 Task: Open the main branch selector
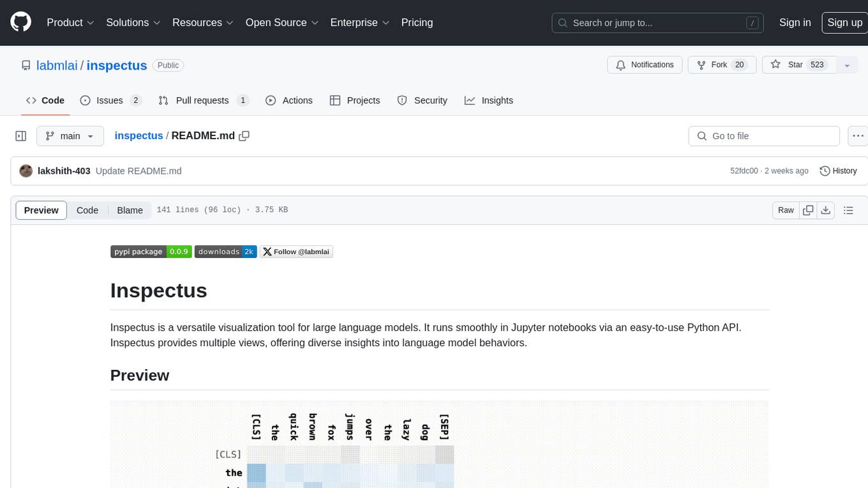tap(70, 136)
